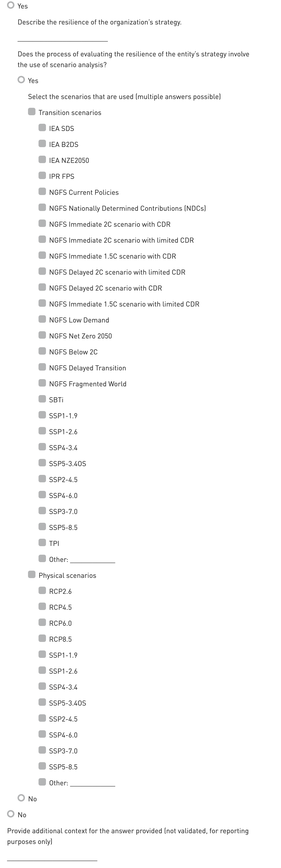Enable the IPR FPS checkbox
Screen dimensions: 281x868
click(42, 176)
